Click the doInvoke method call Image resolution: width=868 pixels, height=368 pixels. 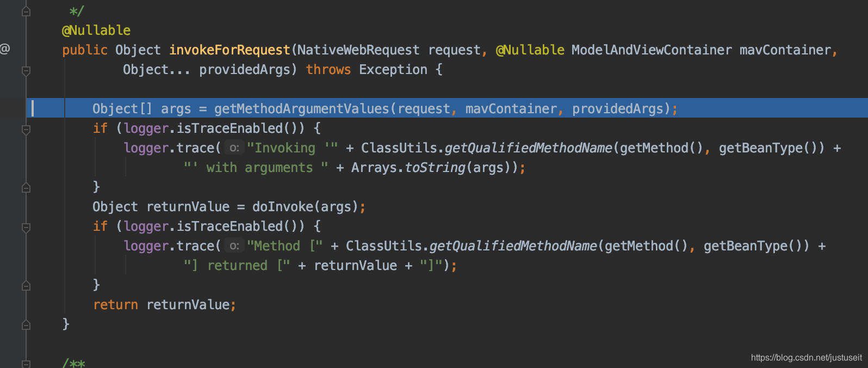(283, 207)
